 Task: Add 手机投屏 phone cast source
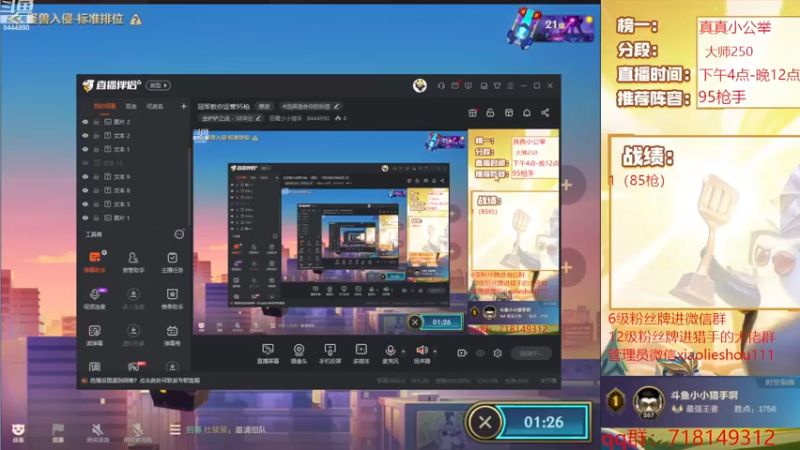[x=330, y=353]
